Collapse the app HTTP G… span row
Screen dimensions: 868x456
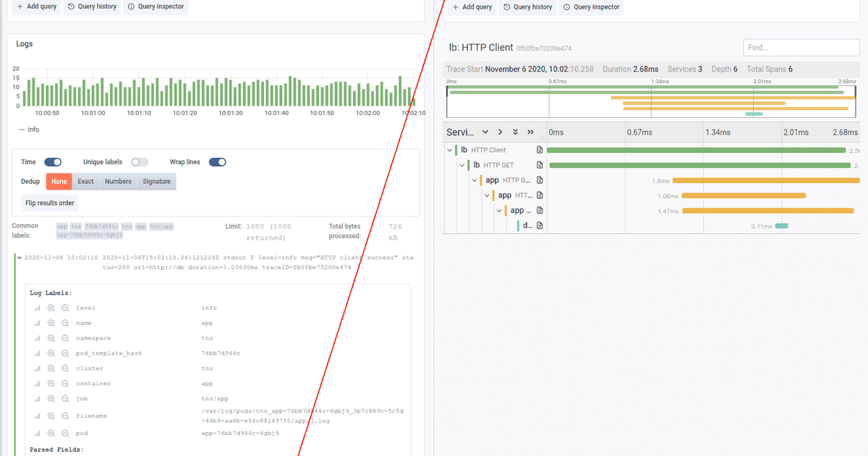point(474,180)
